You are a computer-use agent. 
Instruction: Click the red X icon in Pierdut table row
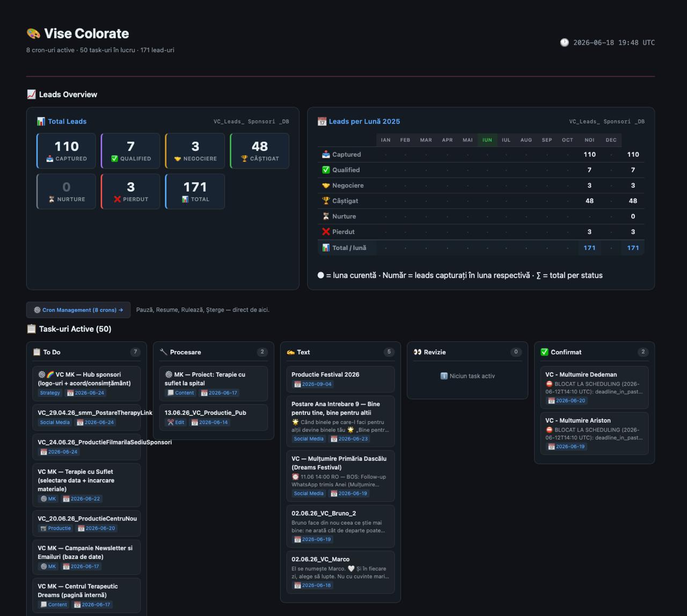point(326,232)
